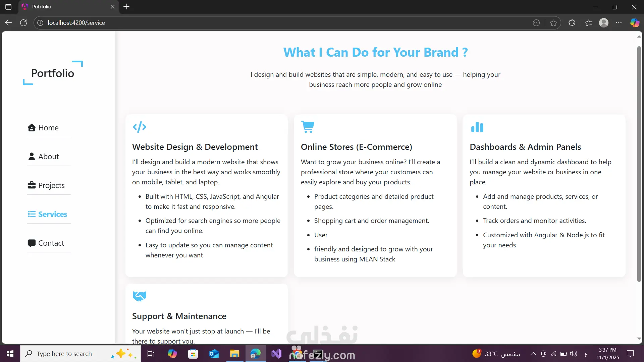The height and width of the screenshot is (362, 644).
Task: Open browser Extensions puzzle icon
Action: pos(572,23)
